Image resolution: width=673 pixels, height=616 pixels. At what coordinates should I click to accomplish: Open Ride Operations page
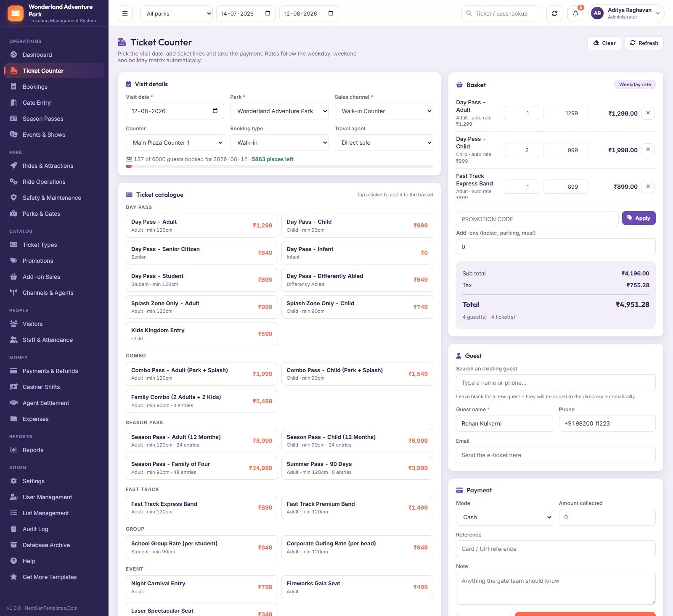pos(54,182)
